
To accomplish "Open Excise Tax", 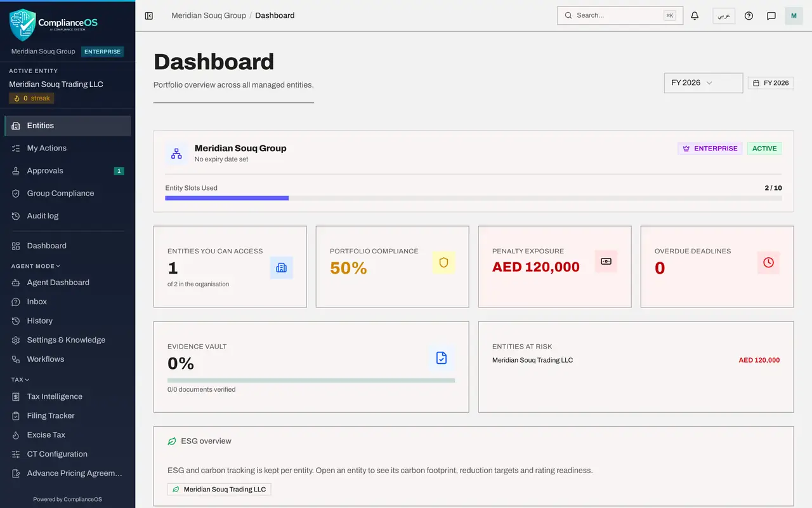I will pos(68,435).
